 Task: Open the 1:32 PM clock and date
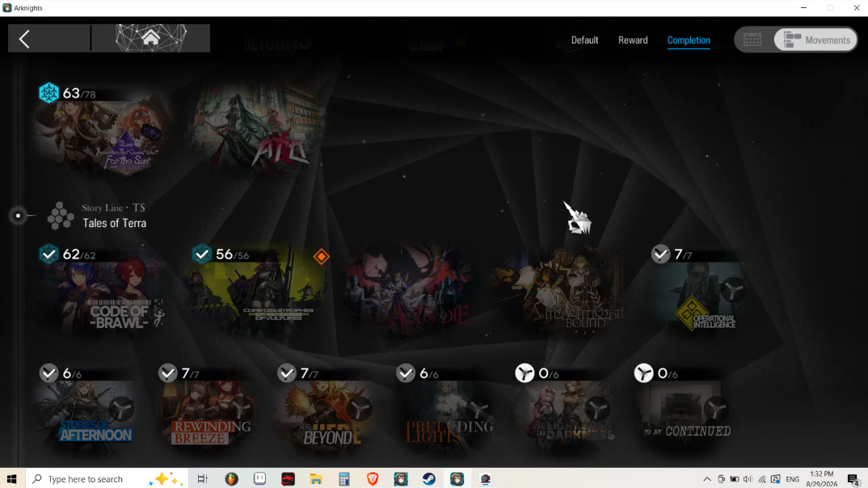tap(821, 479)
